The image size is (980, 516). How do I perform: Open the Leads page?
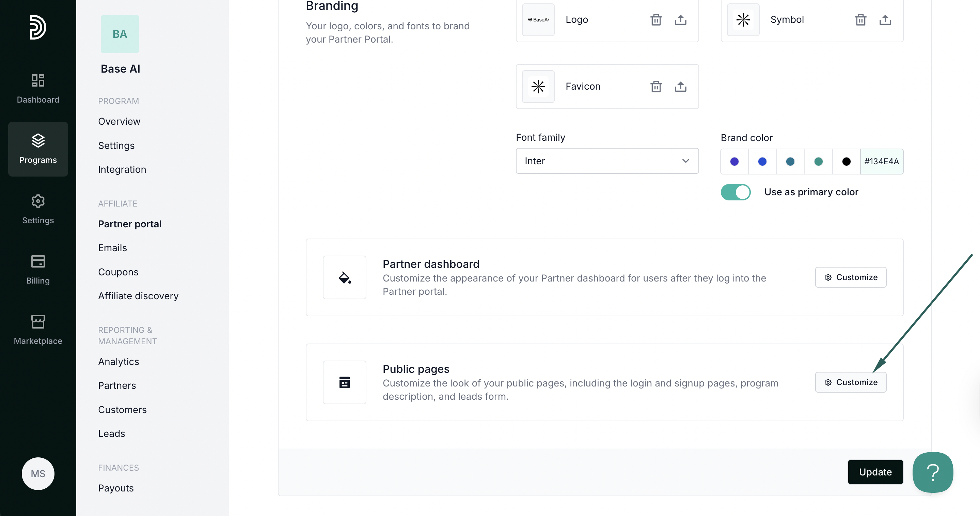pyautogui.click(x=111, y=434)
